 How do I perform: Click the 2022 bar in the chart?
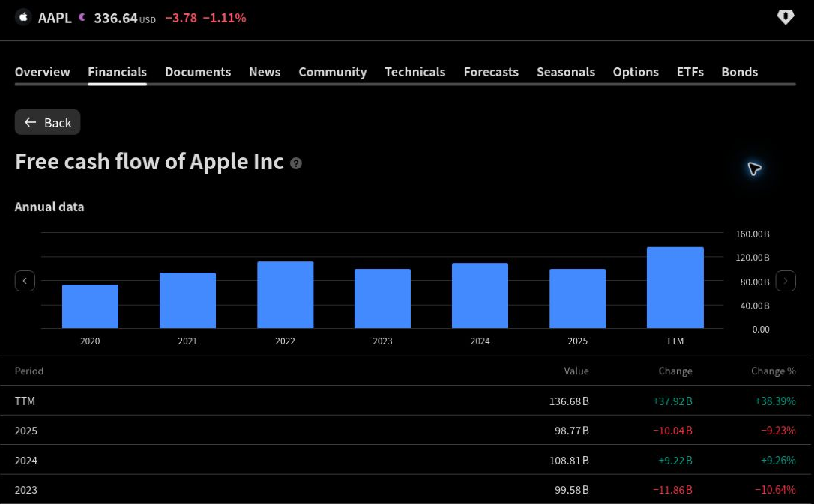(x=285, y=294)
